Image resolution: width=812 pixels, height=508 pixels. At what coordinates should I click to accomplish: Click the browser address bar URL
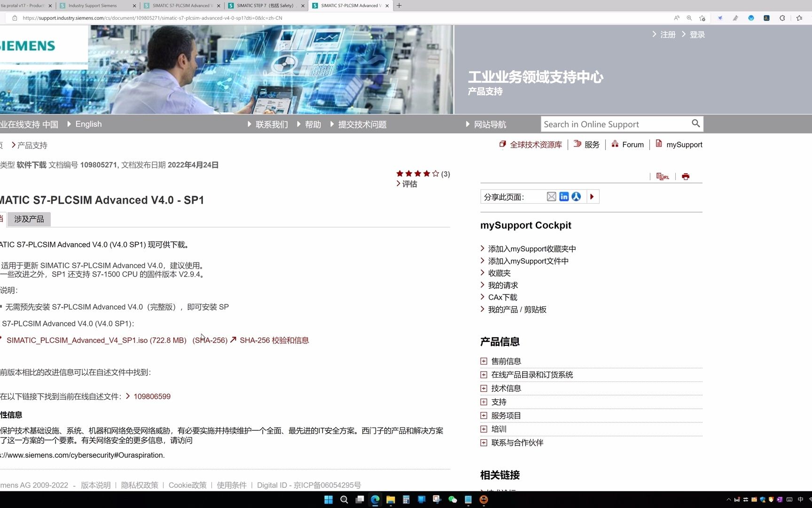[152, 18]
